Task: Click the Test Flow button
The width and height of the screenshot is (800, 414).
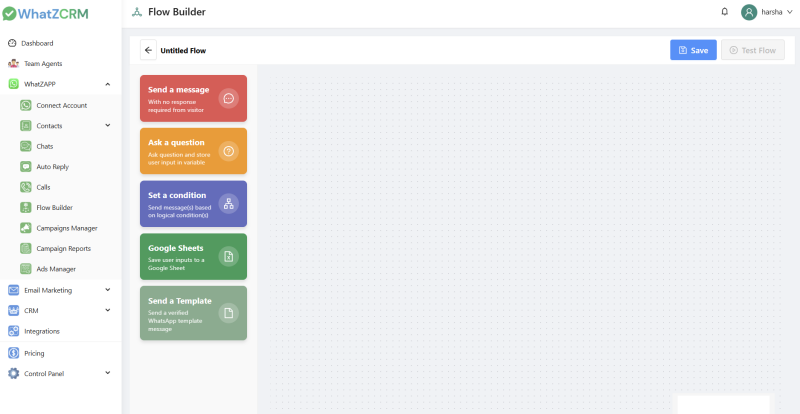Action: point(753,50)
